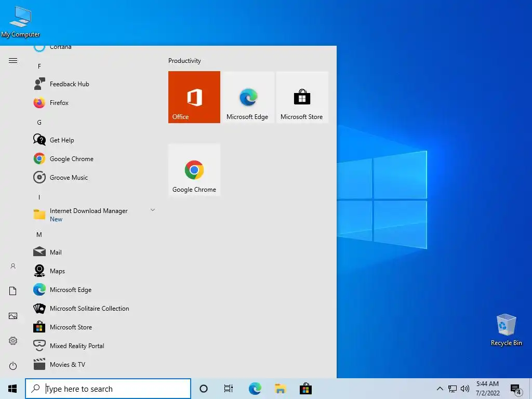Open the Microsoft Store tile
This screenshot has height=399, width=532.
[x=302, y=97]
